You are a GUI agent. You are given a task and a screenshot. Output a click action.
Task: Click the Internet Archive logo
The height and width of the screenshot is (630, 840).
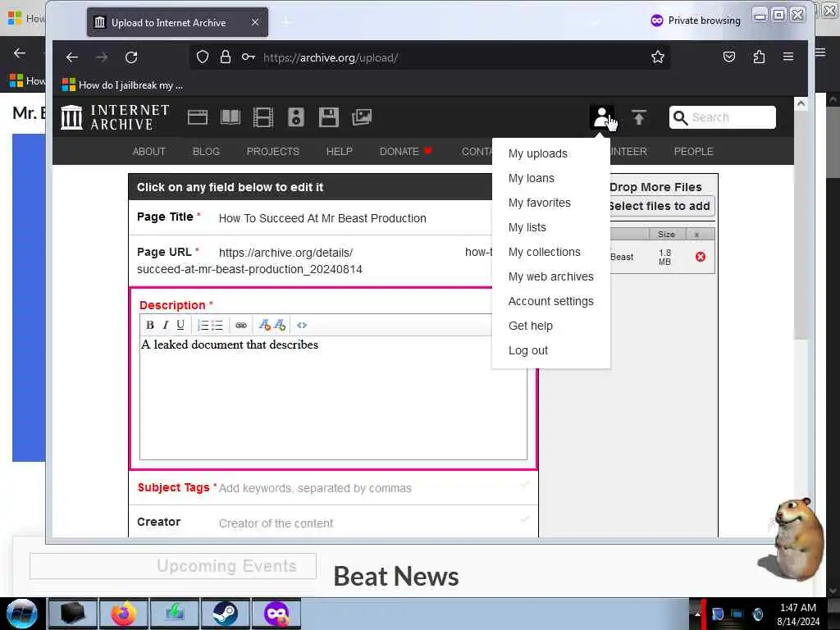click(x=115, y=117)
